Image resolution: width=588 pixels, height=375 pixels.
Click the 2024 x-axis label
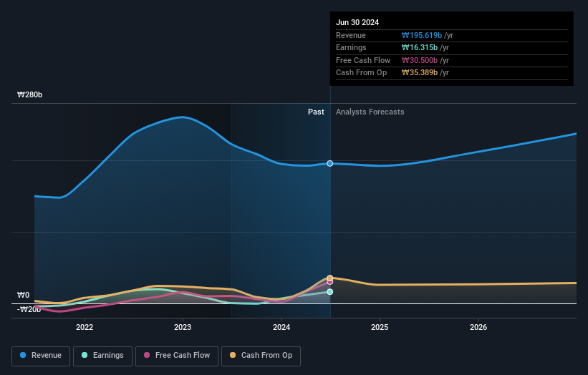click(281, 327)
